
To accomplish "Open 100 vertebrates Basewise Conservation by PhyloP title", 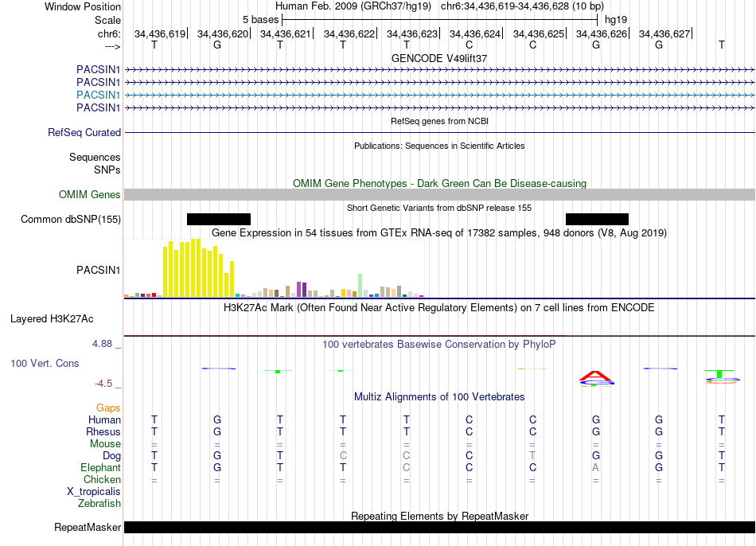I will 439,345.
